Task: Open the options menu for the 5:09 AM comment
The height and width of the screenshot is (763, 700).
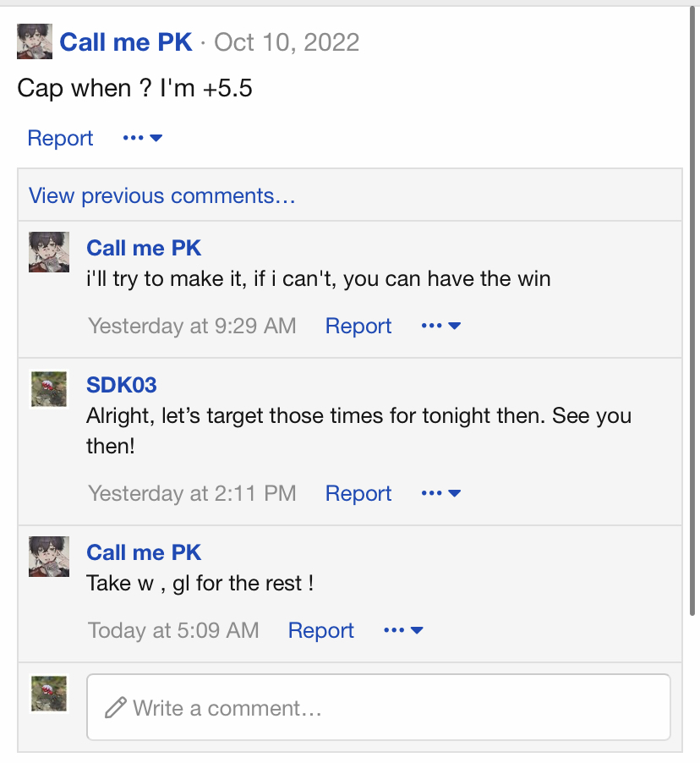Action: [x=403, y=630]
